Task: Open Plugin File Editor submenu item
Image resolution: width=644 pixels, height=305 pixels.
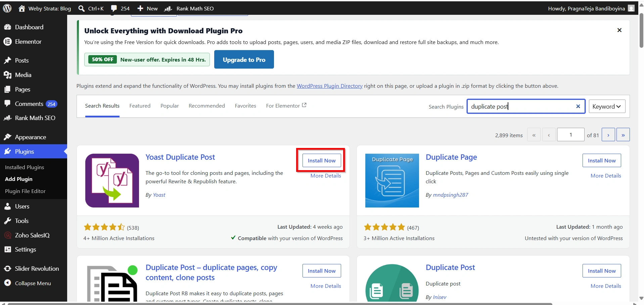Action: 25,191
